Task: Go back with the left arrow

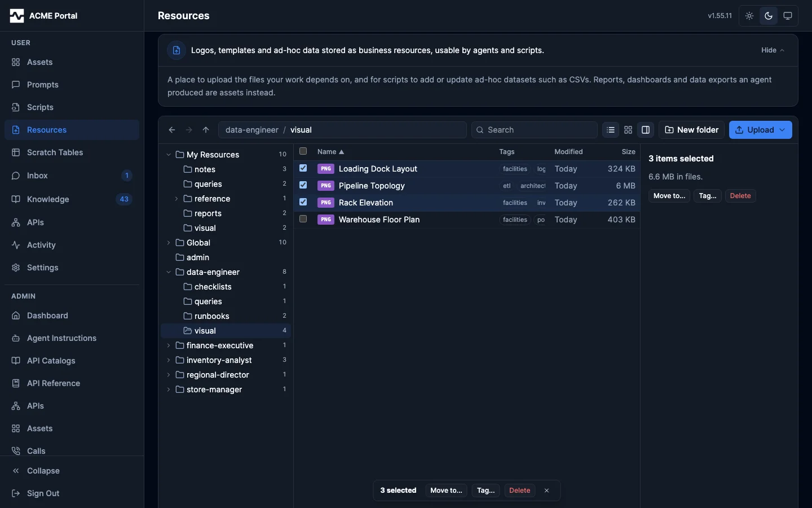Action: [x=172, y=130]
